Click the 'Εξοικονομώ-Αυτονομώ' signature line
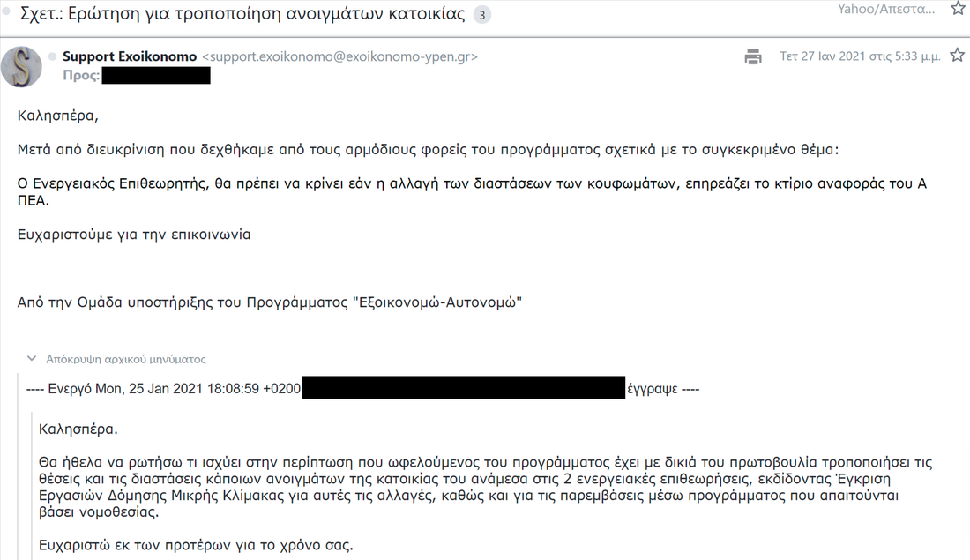970x560 pixels. point(270,302)
